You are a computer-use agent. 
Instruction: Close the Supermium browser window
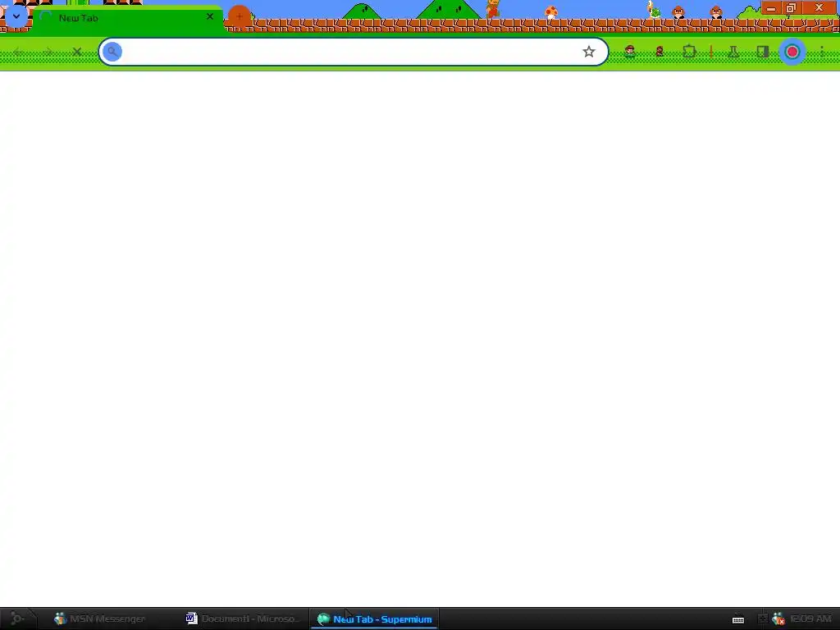click(819, 8)
